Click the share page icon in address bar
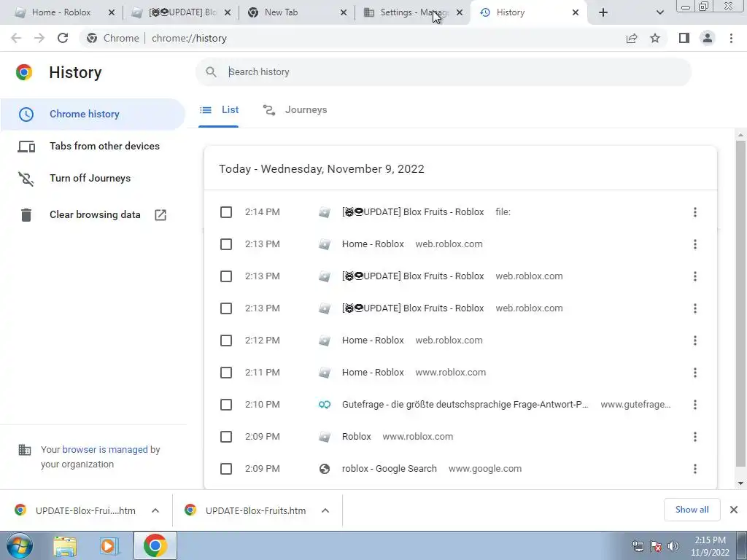Image resolution: width=747 pixels, height=560 pixels. click(632, 38)
